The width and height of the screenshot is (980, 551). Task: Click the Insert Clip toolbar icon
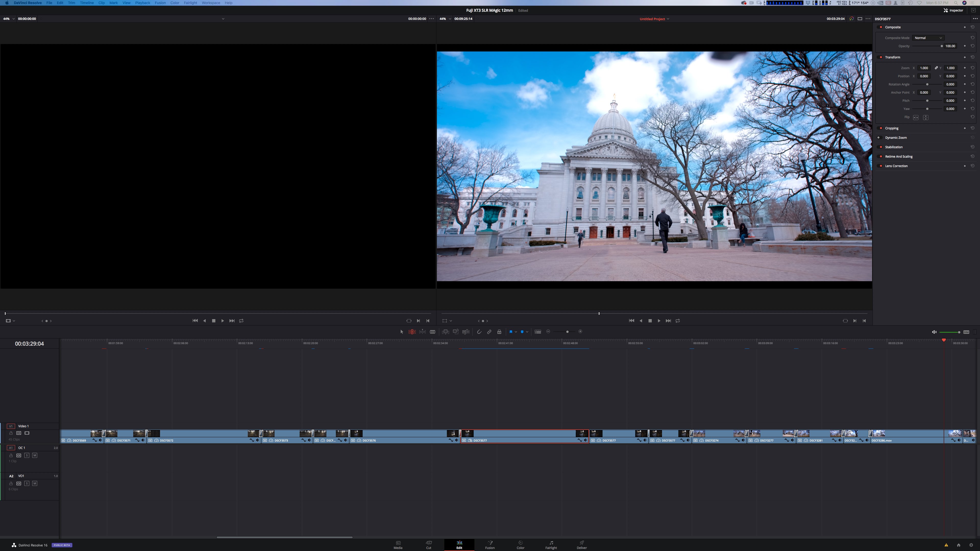click(x=446, y=332)
